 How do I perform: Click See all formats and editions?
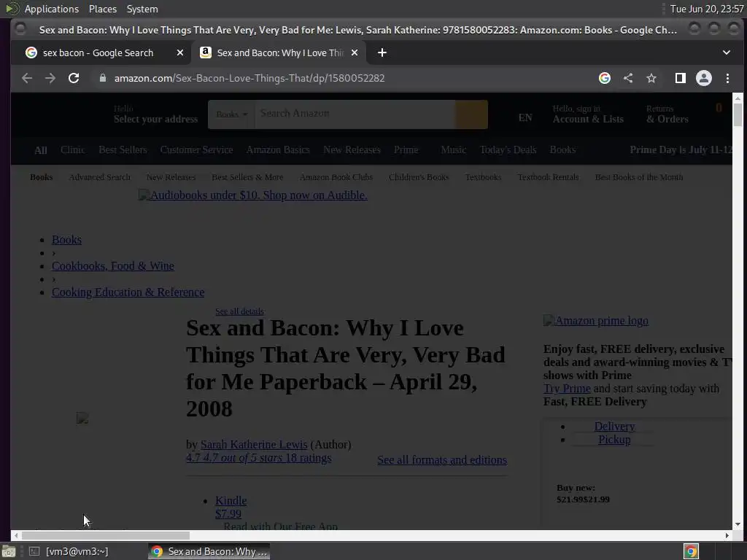(x=442, y=460)
